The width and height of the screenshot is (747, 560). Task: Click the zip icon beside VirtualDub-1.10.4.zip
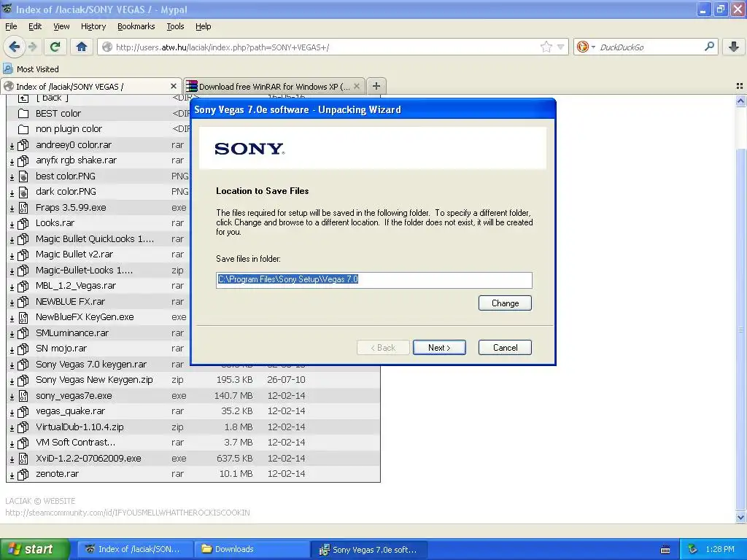pyautogui.click(x=23, y=427)
